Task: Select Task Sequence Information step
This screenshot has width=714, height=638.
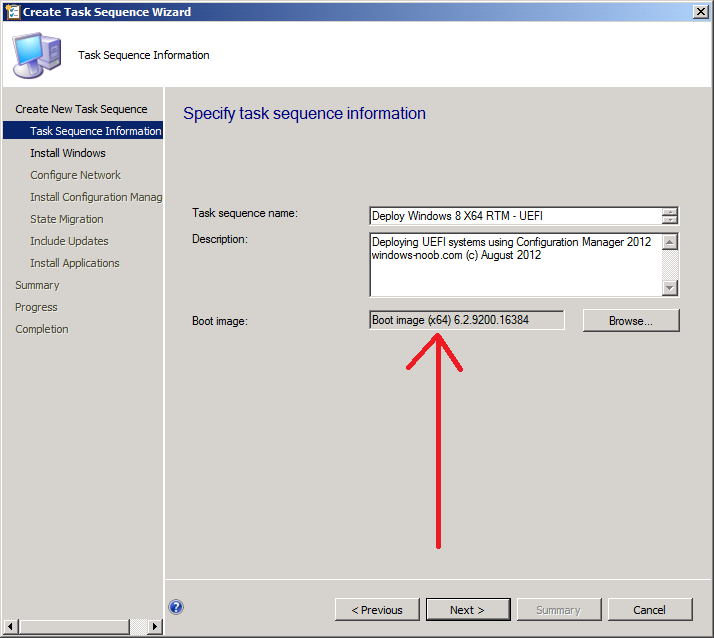Action: click(x=83, y=131)
